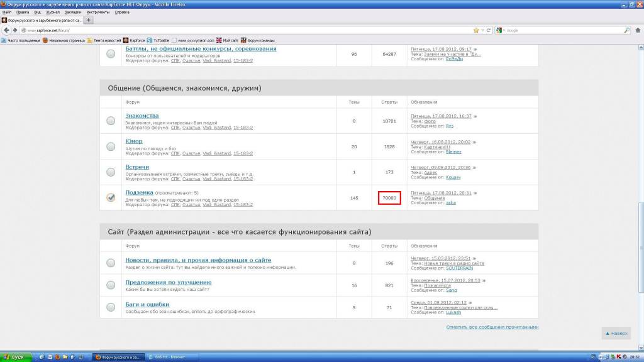Open the Мой сайт bookmark
644x362 pixels.
[227, 41]
